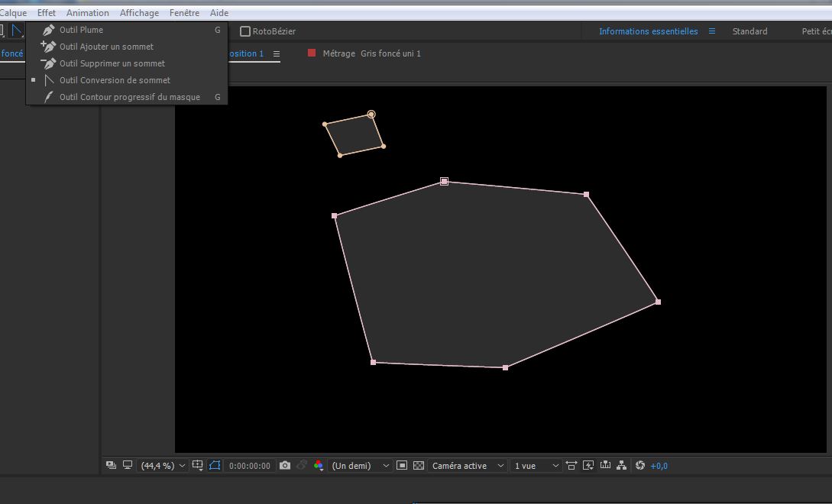Toggle the region of interest button
Image resolution: width=832 pixels, height=504 pixels.
coord(402,465)
